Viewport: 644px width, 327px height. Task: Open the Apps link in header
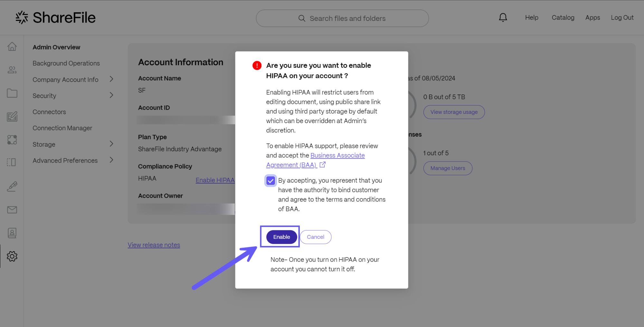[x=592, y=18]
